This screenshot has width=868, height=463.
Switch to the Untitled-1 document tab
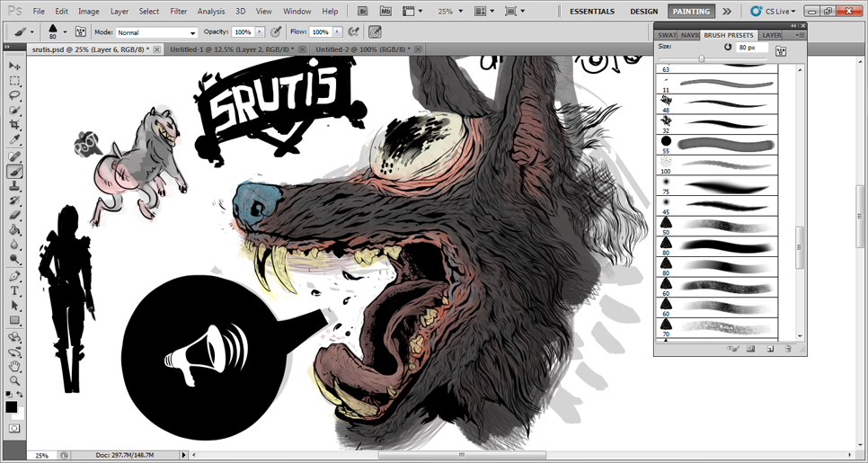tap(231, 49)
